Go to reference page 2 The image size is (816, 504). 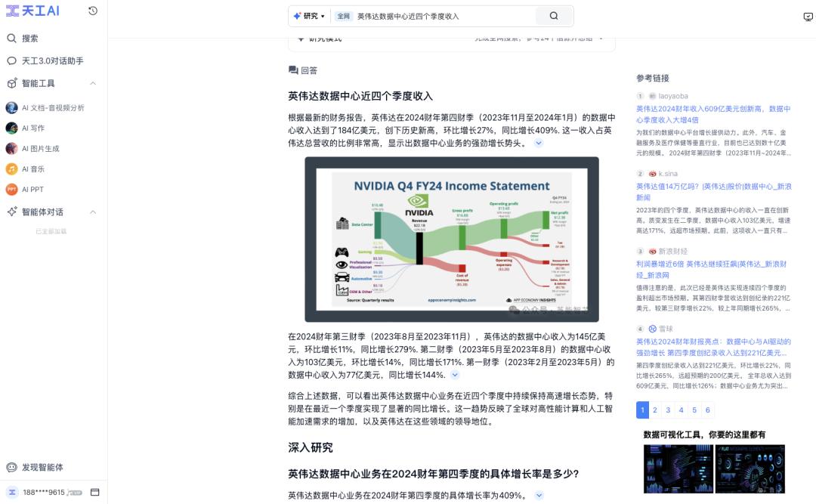pos(655,410)
